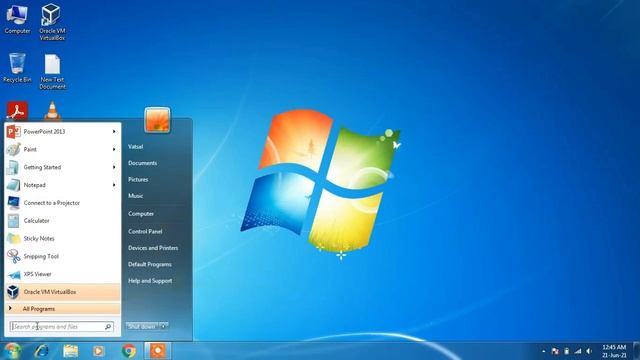640x360 pixels.
Task: Open Music library link
Action: coord(136,196)
